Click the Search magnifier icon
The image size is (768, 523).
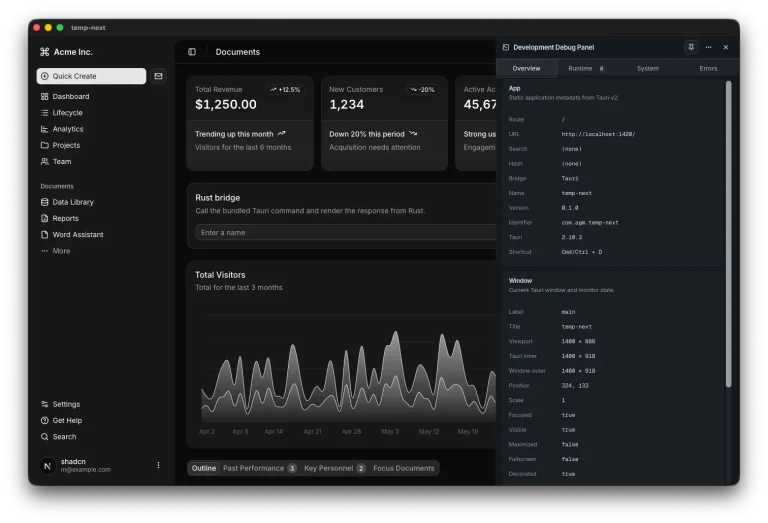45,436
